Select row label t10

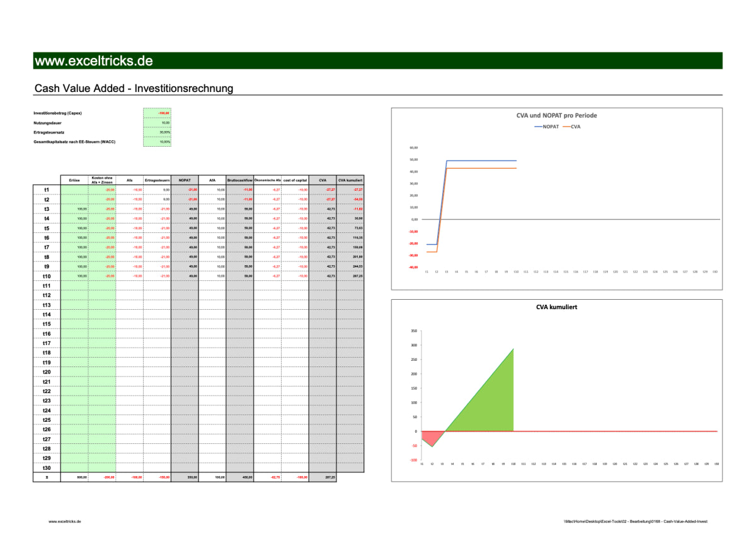tap(47, 276)
